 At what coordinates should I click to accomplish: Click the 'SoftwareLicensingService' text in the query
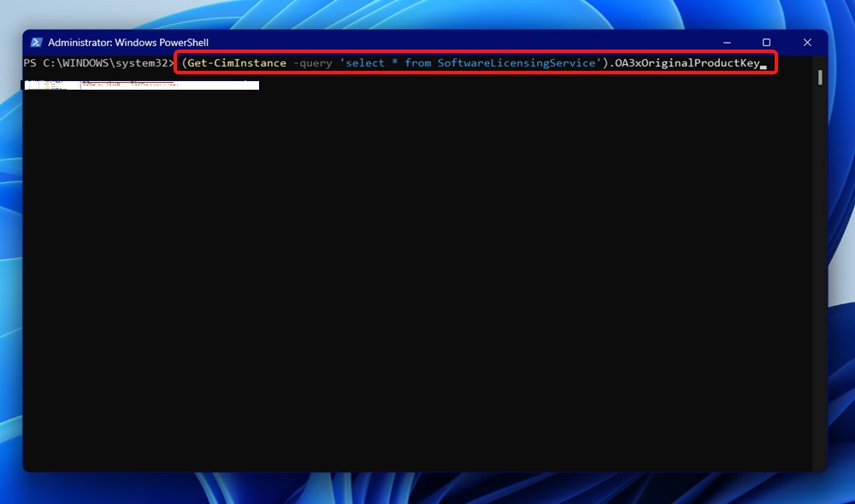[516, 63]
